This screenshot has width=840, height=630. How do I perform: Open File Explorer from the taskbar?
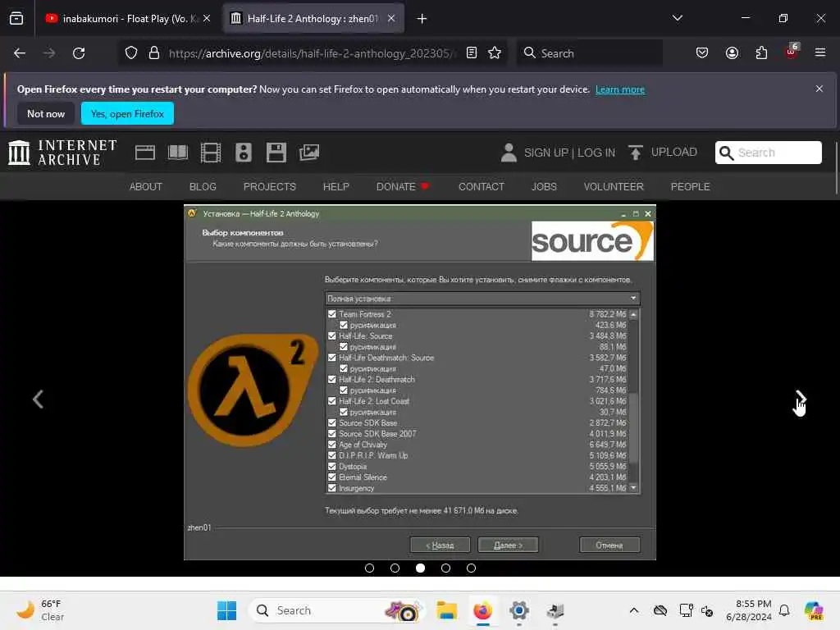pyautogui.click(x=446, y=610)
